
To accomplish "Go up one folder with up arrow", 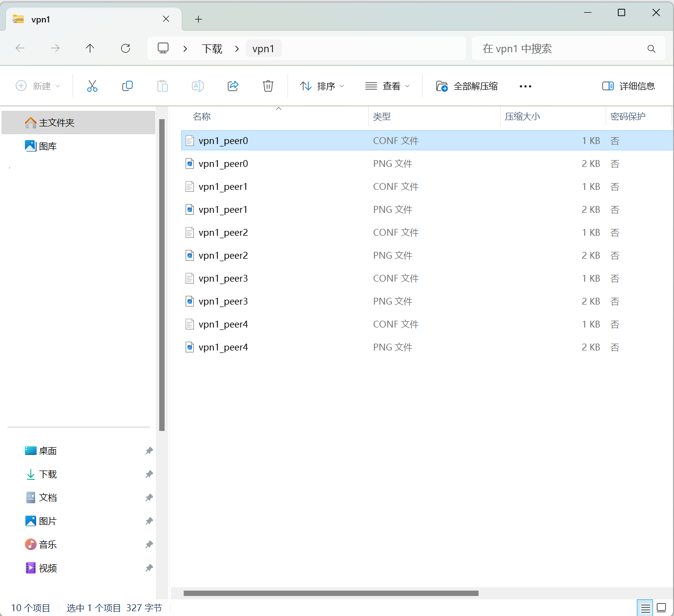I will (x=90, y=48).
